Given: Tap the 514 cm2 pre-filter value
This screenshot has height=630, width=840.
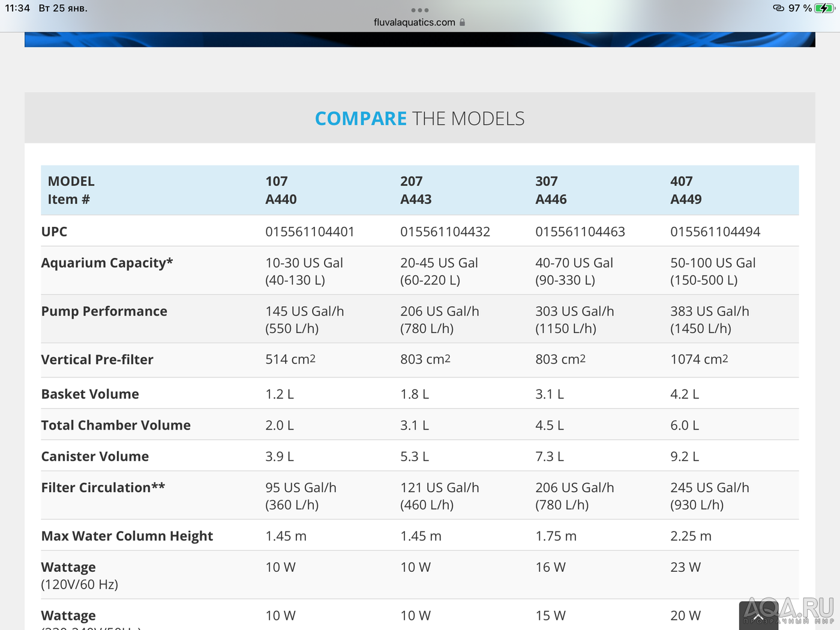Looking at the screenshot, I should coord(290,359).
